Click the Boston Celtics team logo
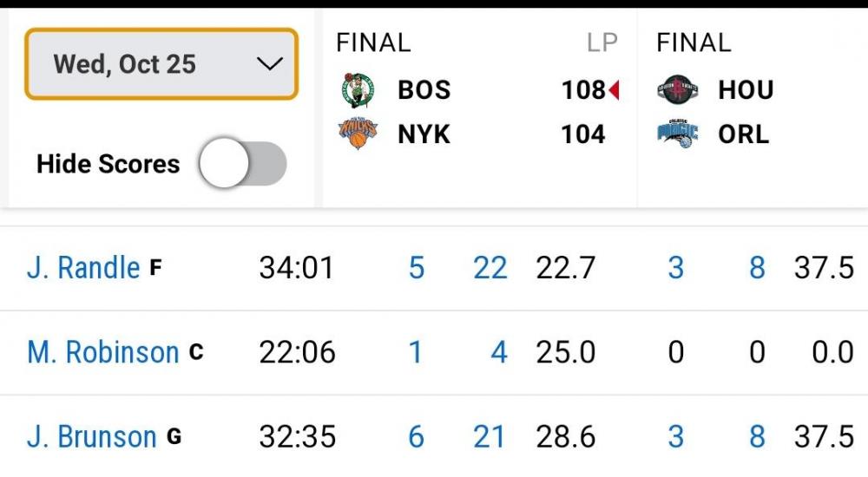Viewport: 868px width, 477px height. coord(358,89)
